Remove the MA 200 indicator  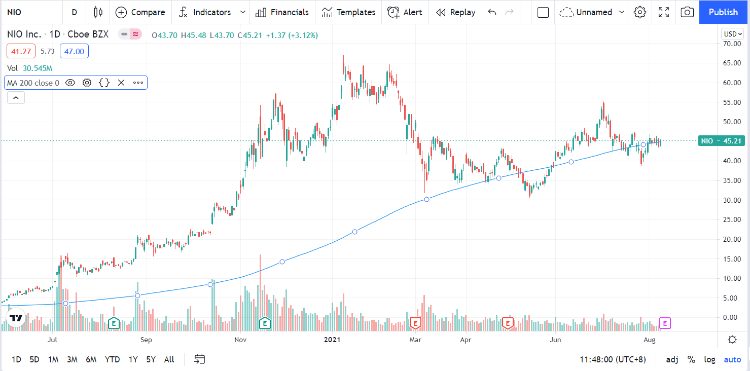coord(121,83)
